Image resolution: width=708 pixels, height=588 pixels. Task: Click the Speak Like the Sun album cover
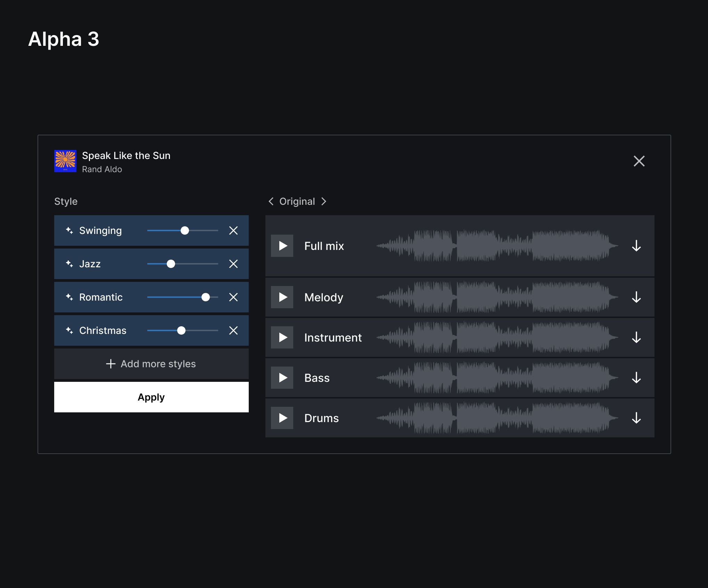tap(65, 161)
